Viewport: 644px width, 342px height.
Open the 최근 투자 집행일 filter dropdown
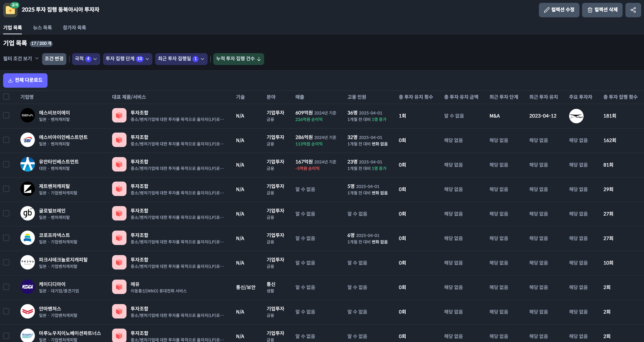(x=181, y=59)
